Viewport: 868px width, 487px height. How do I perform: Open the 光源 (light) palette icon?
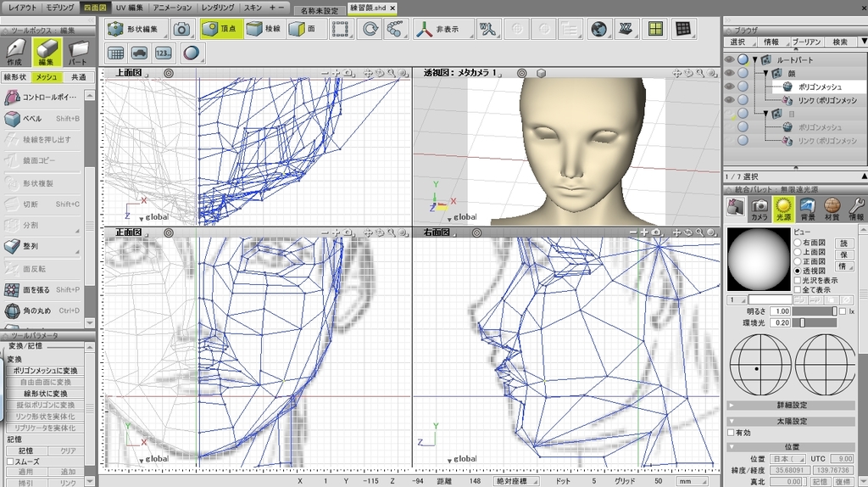click(783, 207)
